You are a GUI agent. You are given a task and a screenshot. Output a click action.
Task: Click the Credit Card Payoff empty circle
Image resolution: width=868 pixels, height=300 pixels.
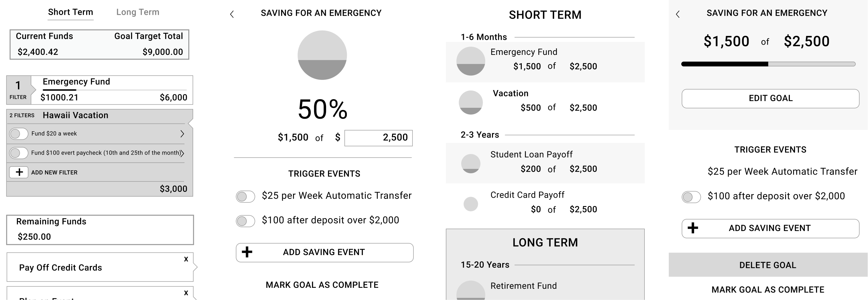click(x=471, y=204)
